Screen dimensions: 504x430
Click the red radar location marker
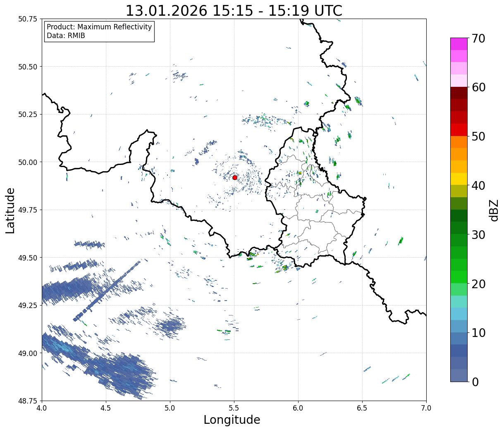(x=235, y=177)
